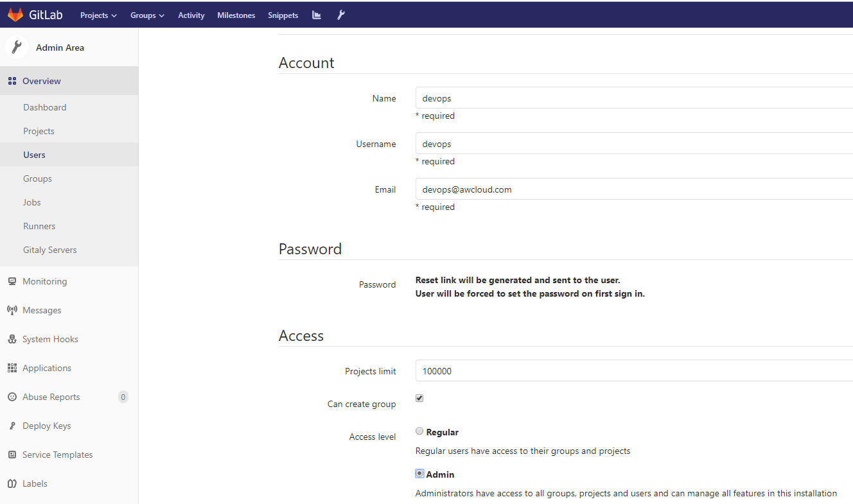
Task: Go to the Runners page in the sidebar
Action: point(39,226)
